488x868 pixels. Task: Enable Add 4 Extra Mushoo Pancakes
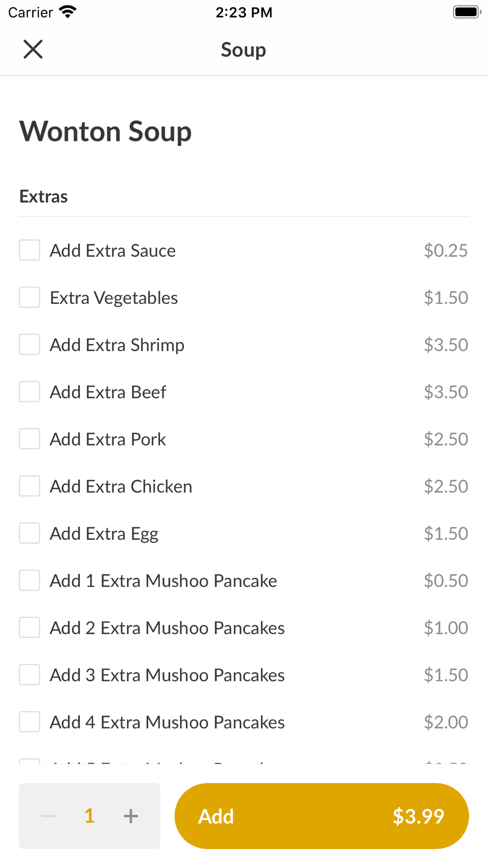(x=30, y=722)
